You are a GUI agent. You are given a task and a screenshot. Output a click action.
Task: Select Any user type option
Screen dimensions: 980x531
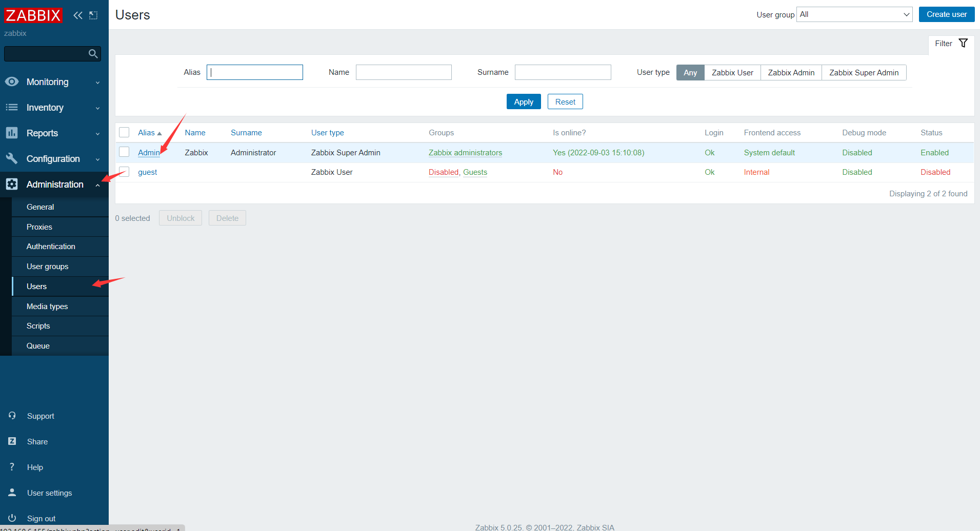[690, 73]
